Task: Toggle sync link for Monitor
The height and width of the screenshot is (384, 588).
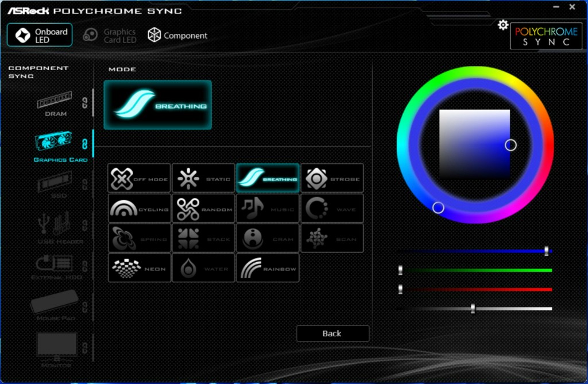Action: coord(85,348)
